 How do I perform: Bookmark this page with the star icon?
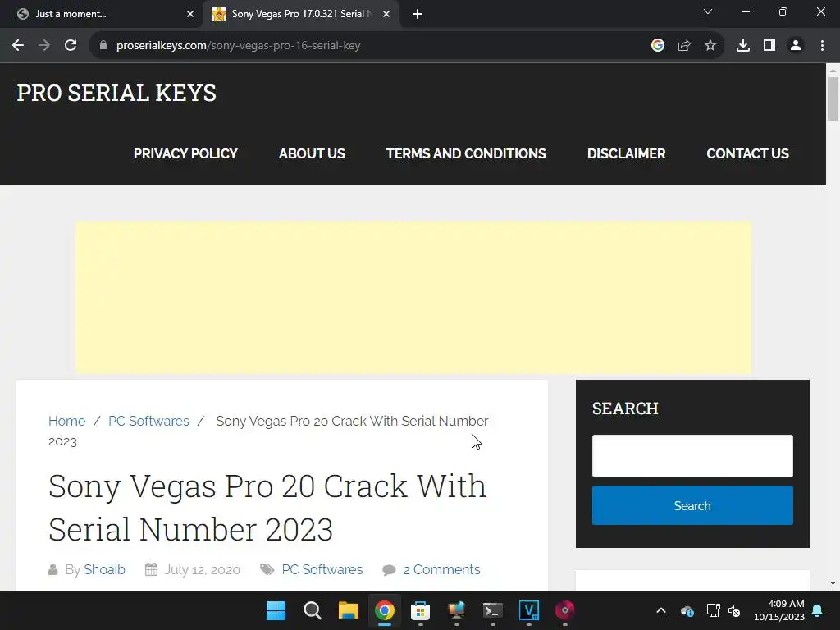pyautogui.click(x=710, y=46)
